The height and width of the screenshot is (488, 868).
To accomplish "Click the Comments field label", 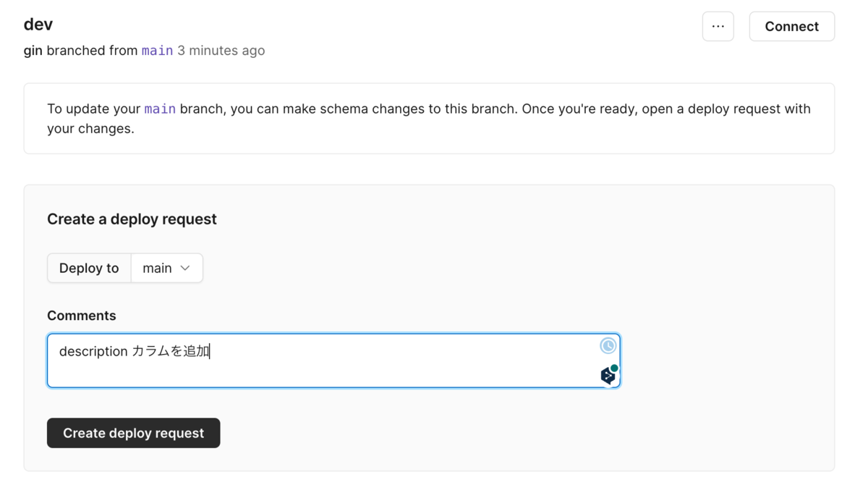I will pos(82,316).
